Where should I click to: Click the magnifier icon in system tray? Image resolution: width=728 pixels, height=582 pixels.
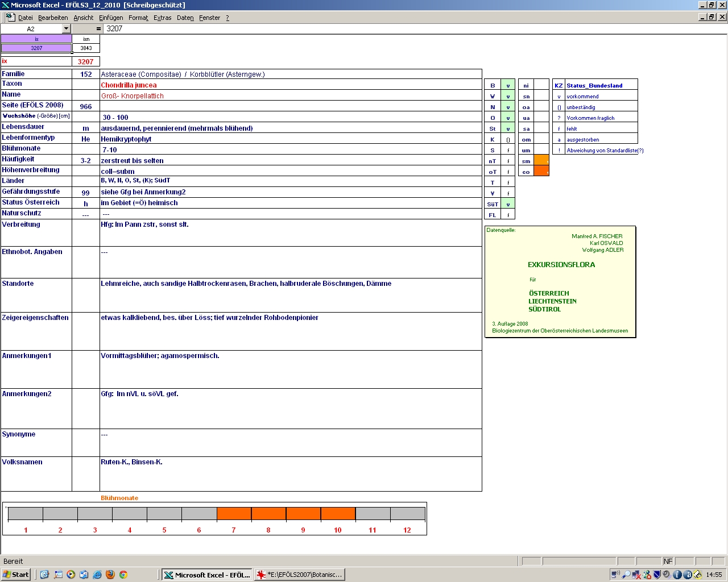[x=626, y=575]
